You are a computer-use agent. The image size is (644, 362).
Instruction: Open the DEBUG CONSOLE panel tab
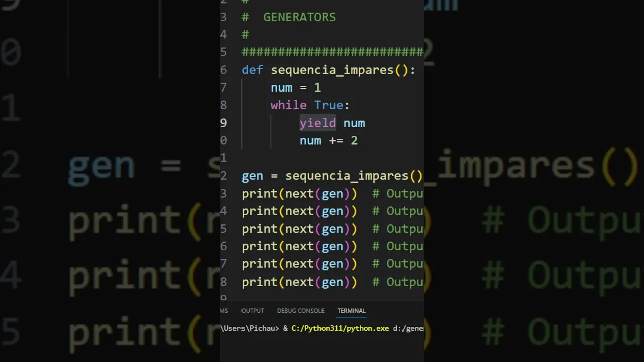tap(300, 311)
